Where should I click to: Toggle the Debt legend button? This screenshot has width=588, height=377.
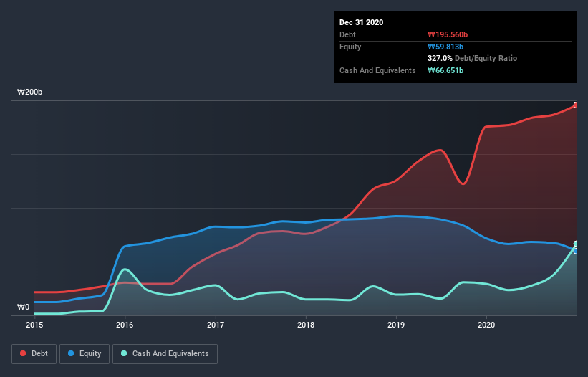[x=34, y=354]
